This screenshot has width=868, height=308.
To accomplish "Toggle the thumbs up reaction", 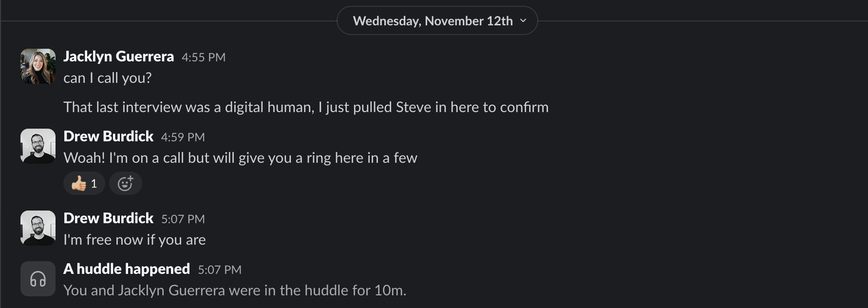I will [x=84, y=183].
